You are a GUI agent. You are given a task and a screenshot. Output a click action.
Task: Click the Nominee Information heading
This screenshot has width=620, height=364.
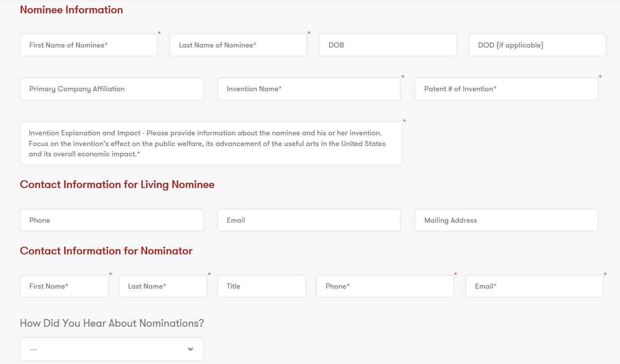point(72,10)
